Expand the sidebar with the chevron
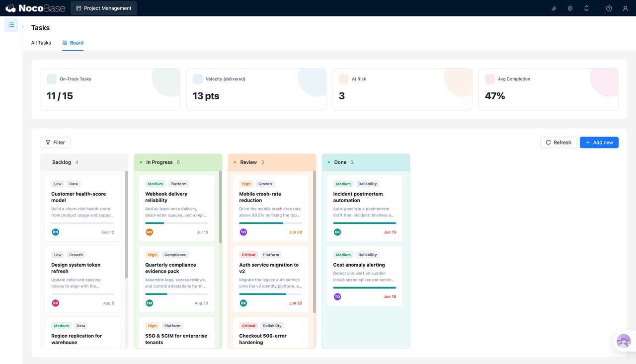Viewport: 636px width, 364px height. tap(22, 27)
